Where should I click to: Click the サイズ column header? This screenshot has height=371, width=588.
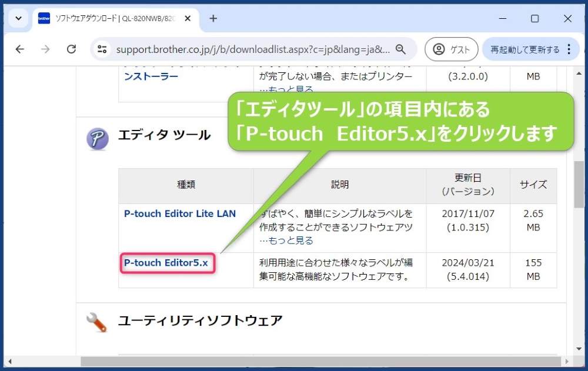pyautogui.click(x=533, y=185)
